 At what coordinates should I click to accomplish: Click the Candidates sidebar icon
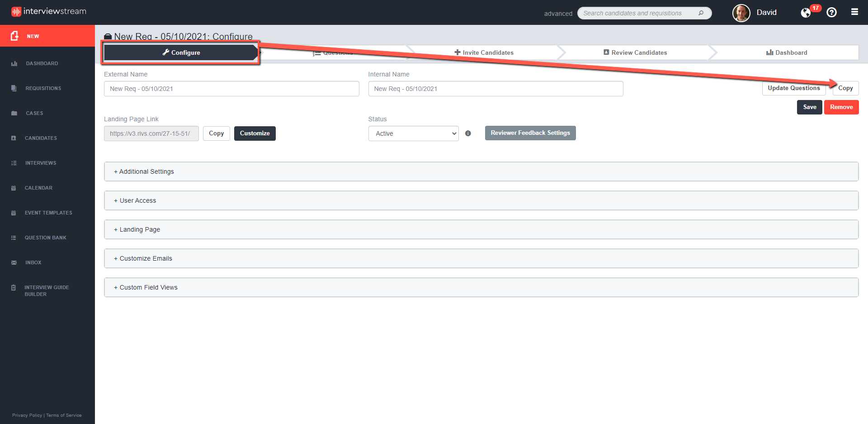pos(14,138)
